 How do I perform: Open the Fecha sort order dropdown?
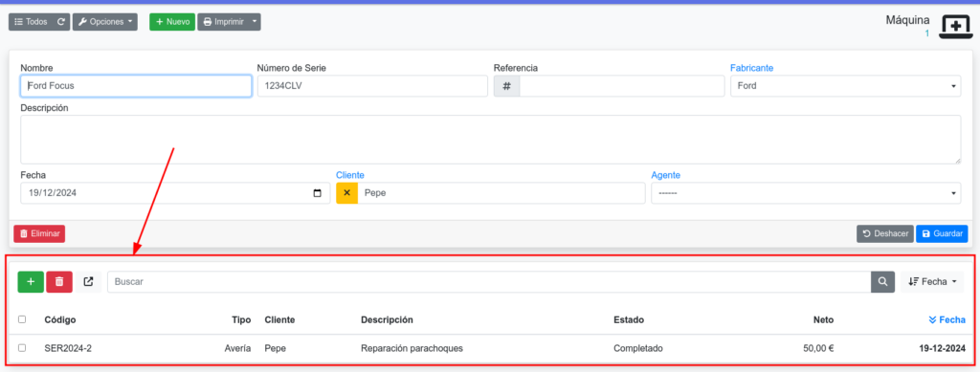point(932,281)
